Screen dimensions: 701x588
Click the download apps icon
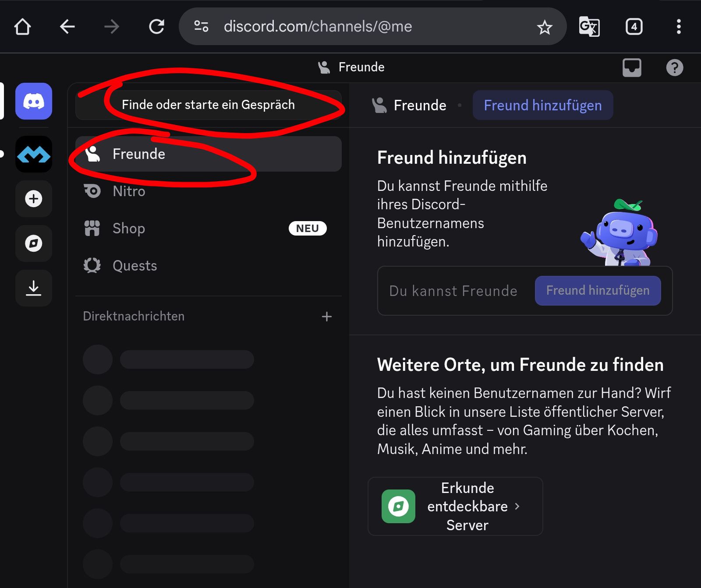pos(34,288)
